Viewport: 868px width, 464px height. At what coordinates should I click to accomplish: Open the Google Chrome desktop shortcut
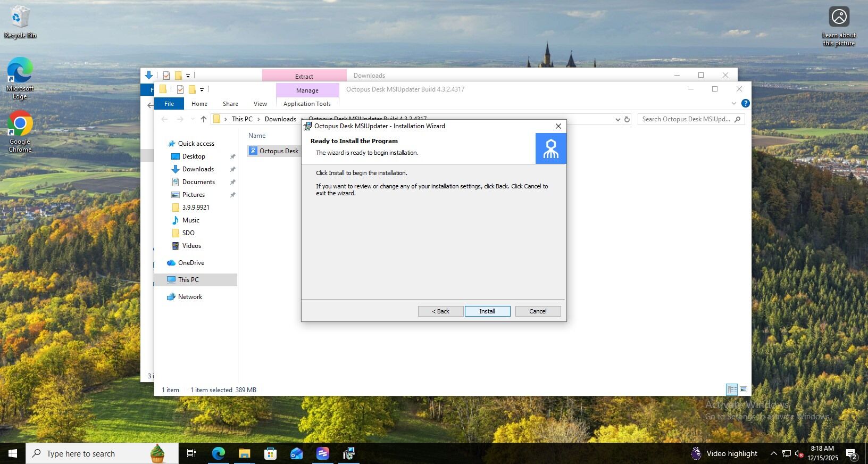pos(20,132)
